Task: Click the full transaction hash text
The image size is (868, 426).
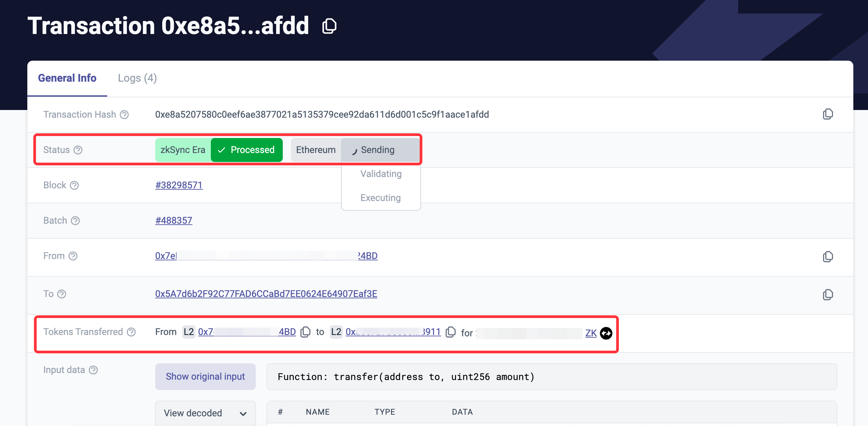Action: pyautogui.click(x=322, y=115)
